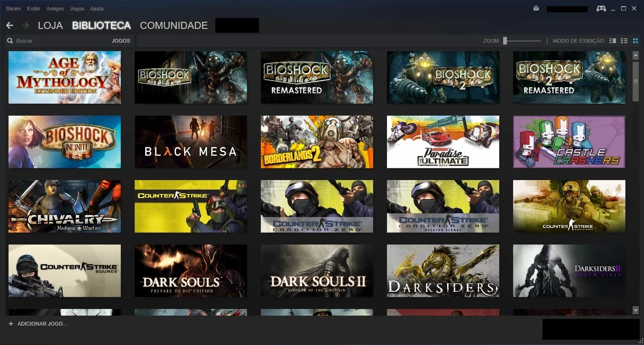Select the original BioShock (non-remastered) tile
Image resolution: width=644 pixels, height=345 pixels.
[x=191, y=77]
